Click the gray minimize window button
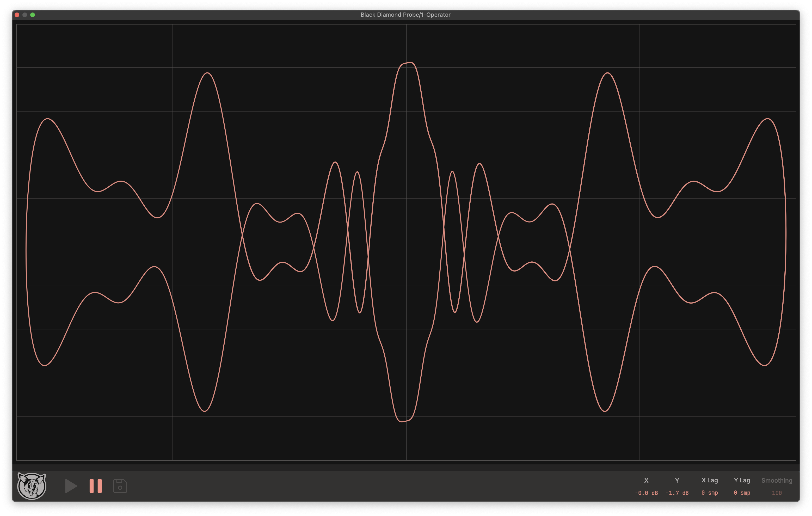This screenshot has height=516, width=812. (x=24, y=15)
